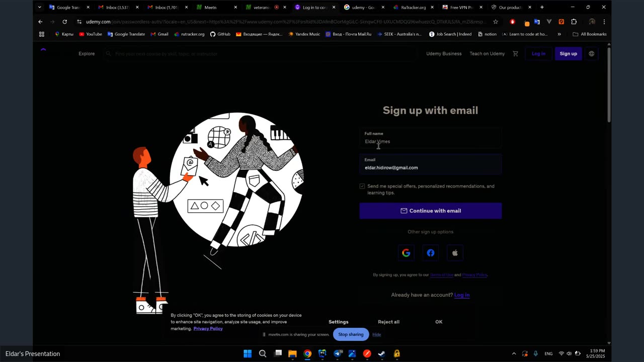Open the Explore menu
The height and width of the screenshot is (362, 644).
(87, 54)
